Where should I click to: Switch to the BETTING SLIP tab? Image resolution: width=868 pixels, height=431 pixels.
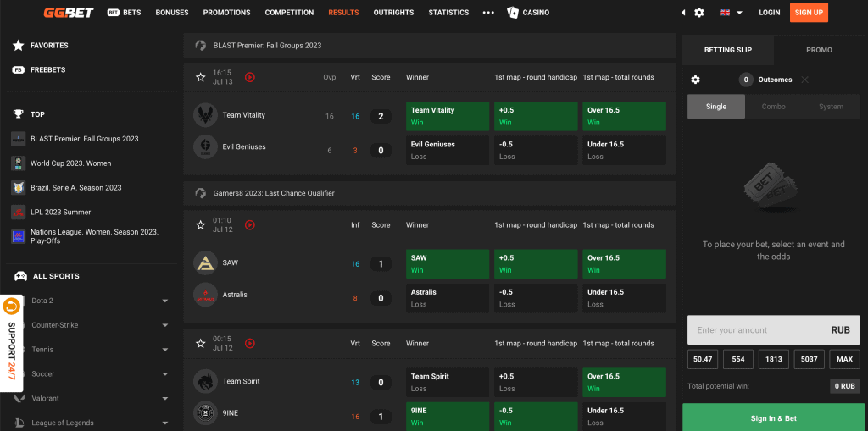coord(728,50)
